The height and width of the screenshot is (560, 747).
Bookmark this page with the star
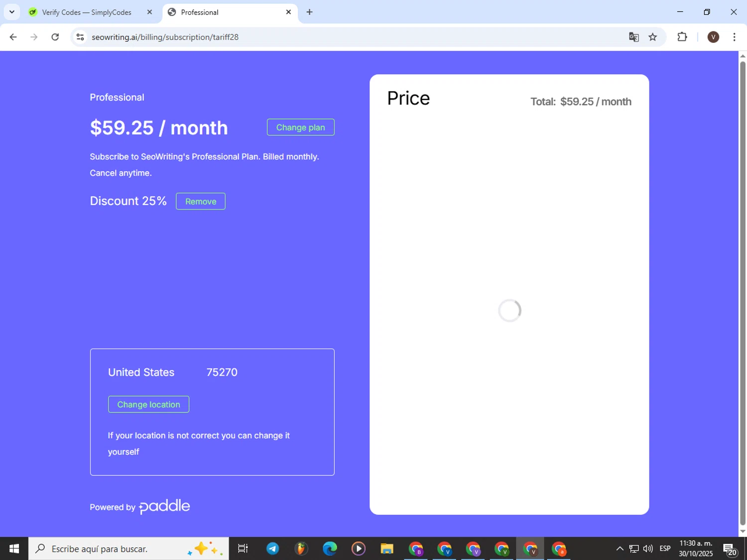pyautogui.click(x=653, y=37)
